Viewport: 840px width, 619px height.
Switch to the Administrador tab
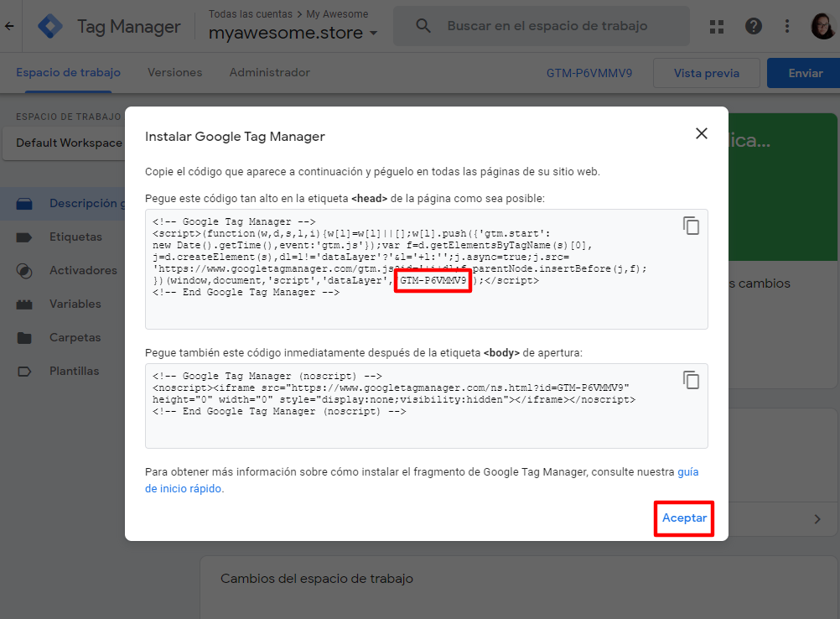click(x=269, y=72)
